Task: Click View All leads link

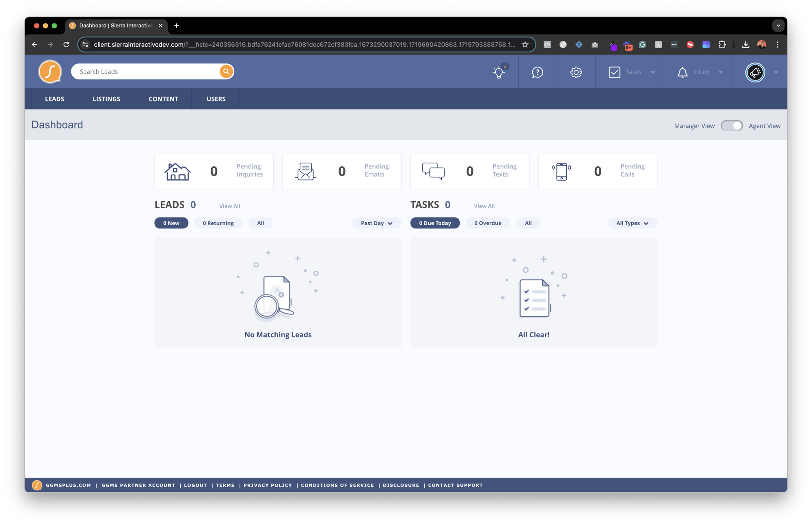Action: (x=230, y=206)
